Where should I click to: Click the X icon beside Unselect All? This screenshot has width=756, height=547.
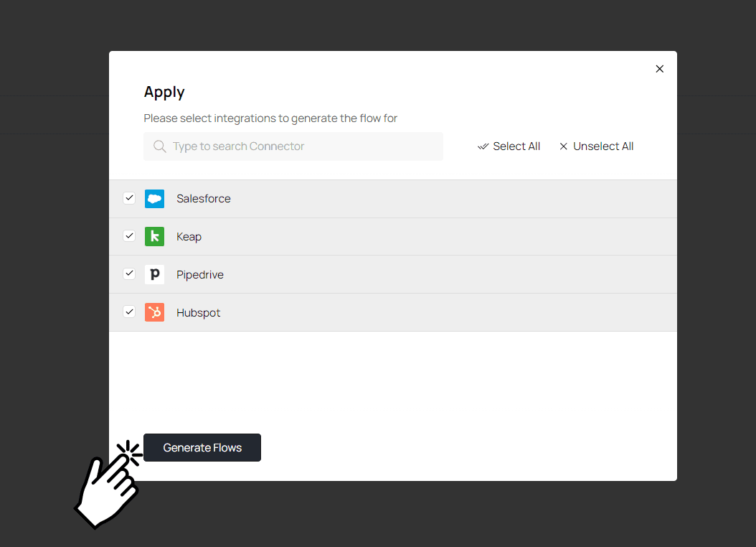[x=563, y=146]
